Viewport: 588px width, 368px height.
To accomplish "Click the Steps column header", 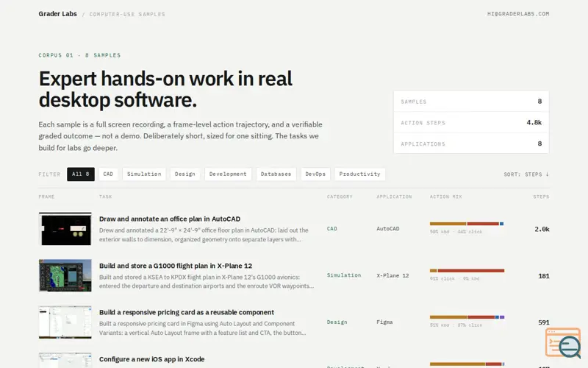I will 541,197.
